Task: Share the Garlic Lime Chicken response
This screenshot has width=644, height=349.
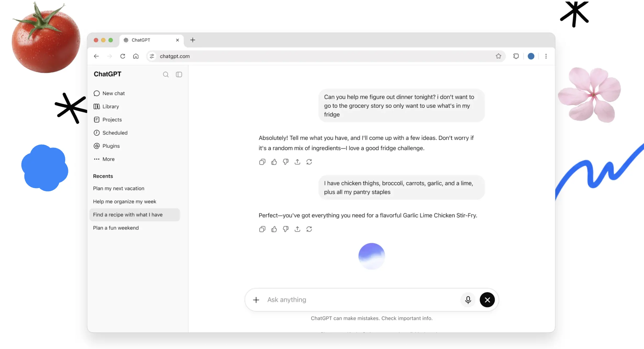Action: click(x=297, y=229)
